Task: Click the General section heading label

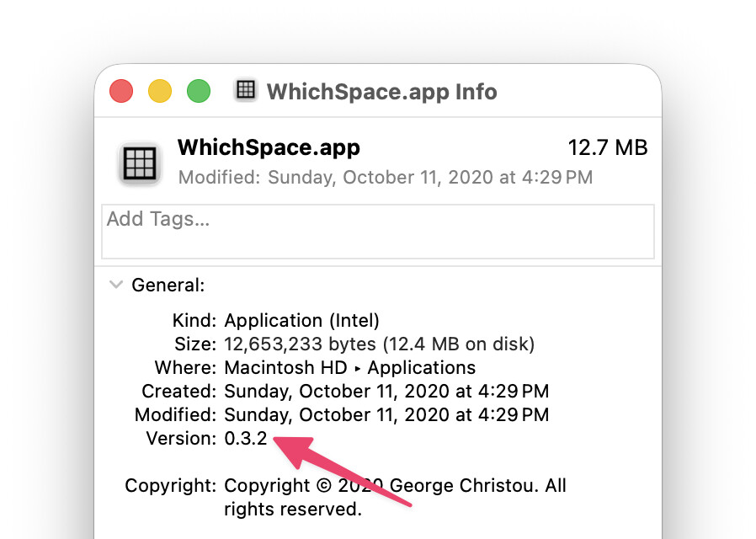Action: [x=168, y=286]
